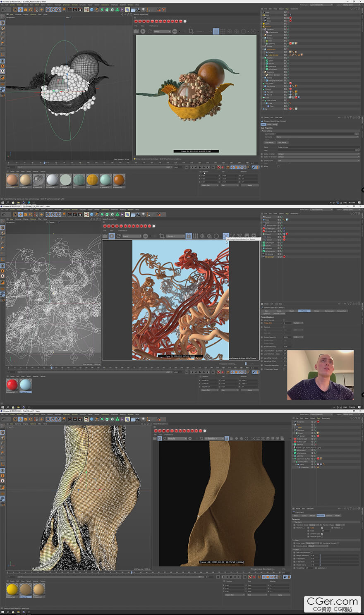Click Apply in the basket scene Coordinates panel

pyautogui.click(x=250, y=185)
